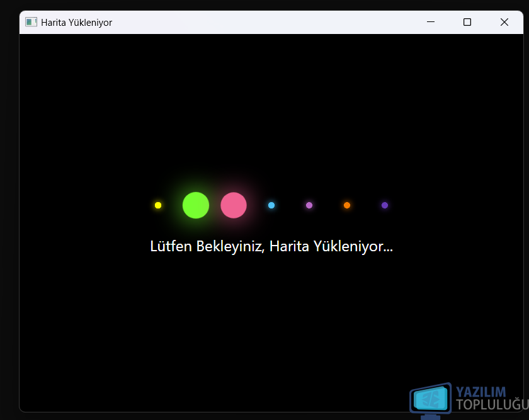The image size is (529, 420).
Task: Click the app icon in title bar
Action: pos(31,22)
